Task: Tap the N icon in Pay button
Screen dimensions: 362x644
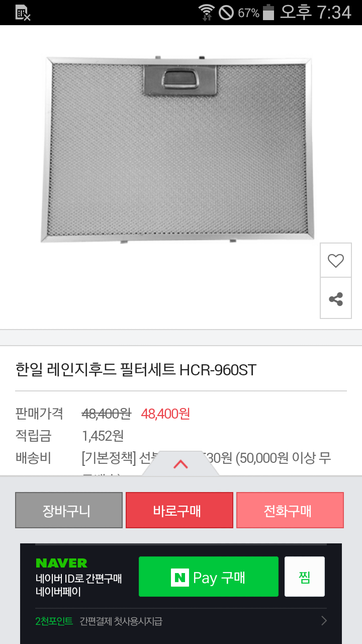Action: coord(179,577)
